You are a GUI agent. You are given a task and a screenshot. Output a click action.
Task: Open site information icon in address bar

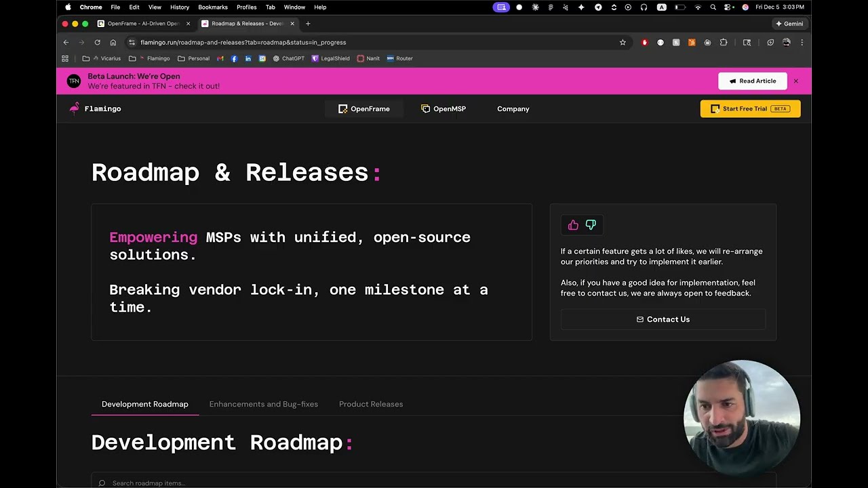click(x=132, y=42)
